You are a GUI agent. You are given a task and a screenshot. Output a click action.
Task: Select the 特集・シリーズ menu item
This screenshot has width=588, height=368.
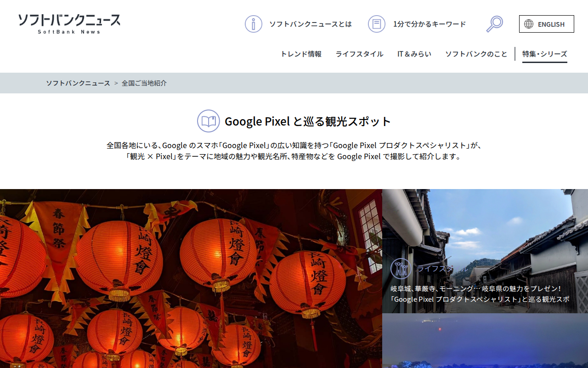(545, 54)
